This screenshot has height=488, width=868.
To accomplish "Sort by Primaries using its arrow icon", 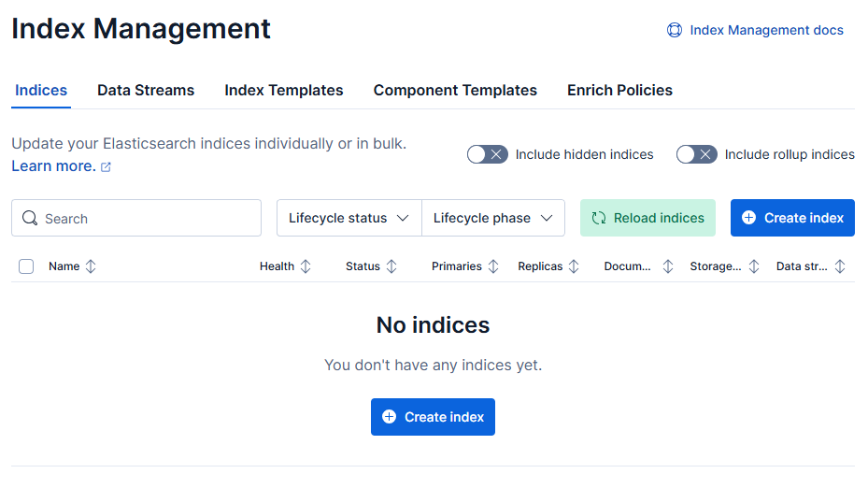I will [493, 266].
